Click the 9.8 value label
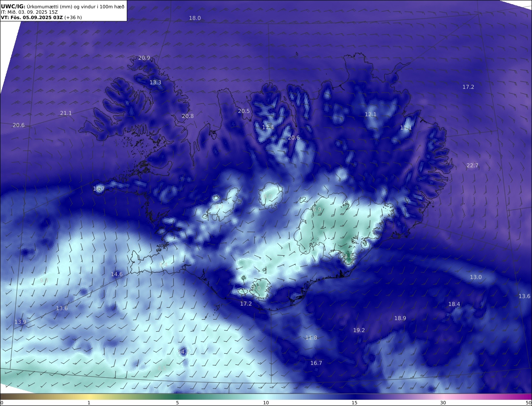 pyautogui.click(x=44, y=281)
